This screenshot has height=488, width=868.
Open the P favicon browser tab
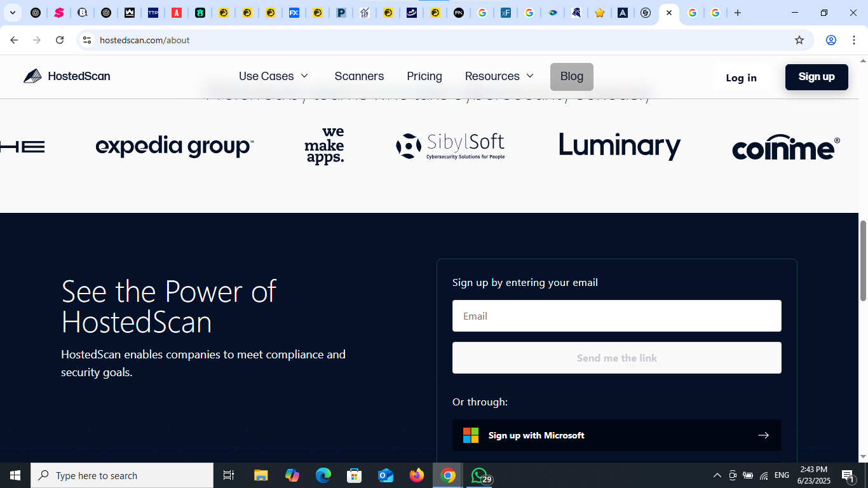341,13
